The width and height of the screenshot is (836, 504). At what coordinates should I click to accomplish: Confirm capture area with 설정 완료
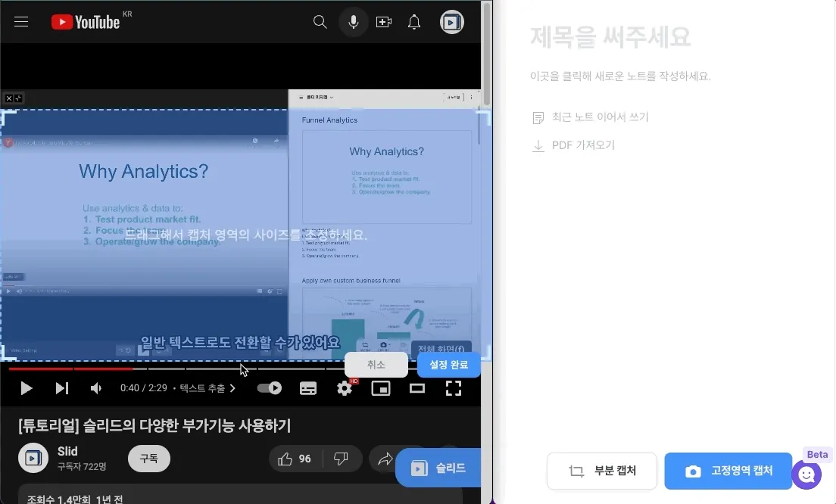[448, 365]
